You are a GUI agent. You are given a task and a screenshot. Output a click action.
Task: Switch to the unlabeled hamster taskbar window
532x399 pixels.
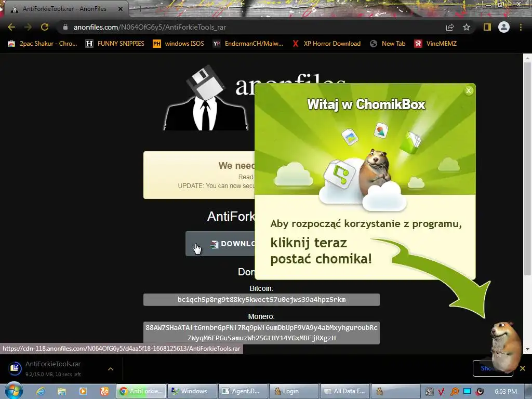click(x=396, y=391)
